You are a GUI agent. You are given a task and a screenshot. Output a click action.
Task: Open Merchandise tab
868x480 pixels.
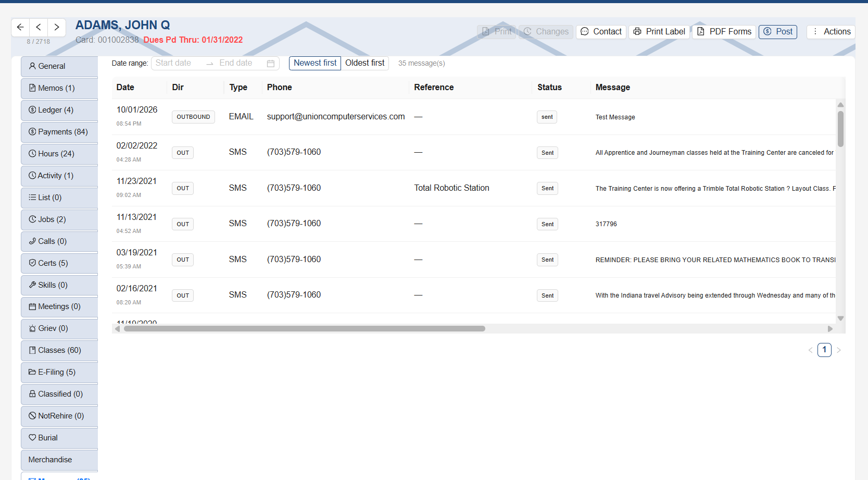[59, 460]
